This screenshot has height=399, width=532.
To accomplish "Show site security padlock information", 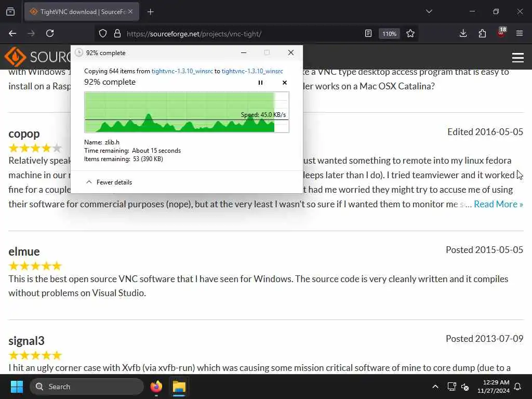I will pyautogui.click(x=117, y=33).
